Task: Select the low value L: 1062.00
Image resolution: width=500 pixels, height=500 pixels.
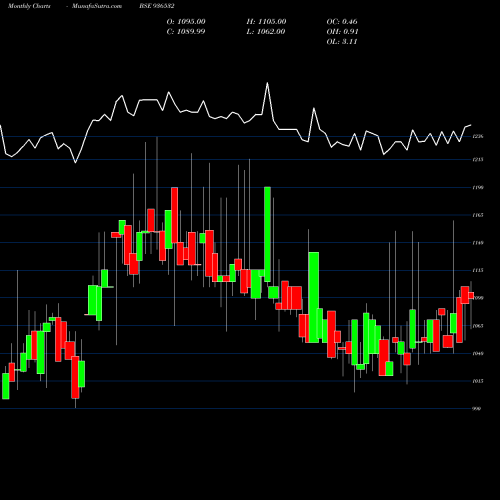Action: click(266, 32)
